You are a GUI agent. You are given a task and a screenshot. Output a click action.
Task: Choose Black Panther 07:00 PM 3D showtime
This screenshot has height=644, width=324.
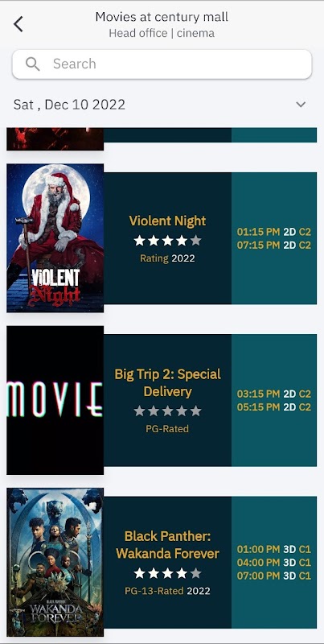click(274, 576)
